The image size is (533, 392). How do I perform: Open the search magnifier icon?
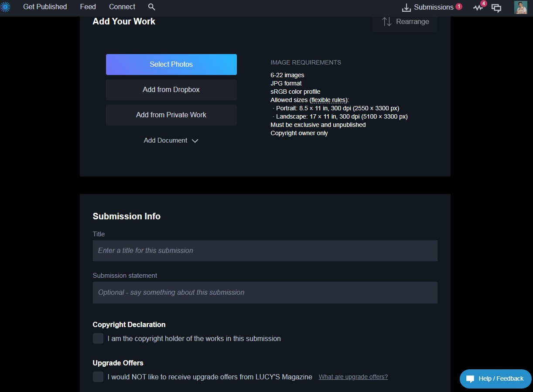[151, 7]
